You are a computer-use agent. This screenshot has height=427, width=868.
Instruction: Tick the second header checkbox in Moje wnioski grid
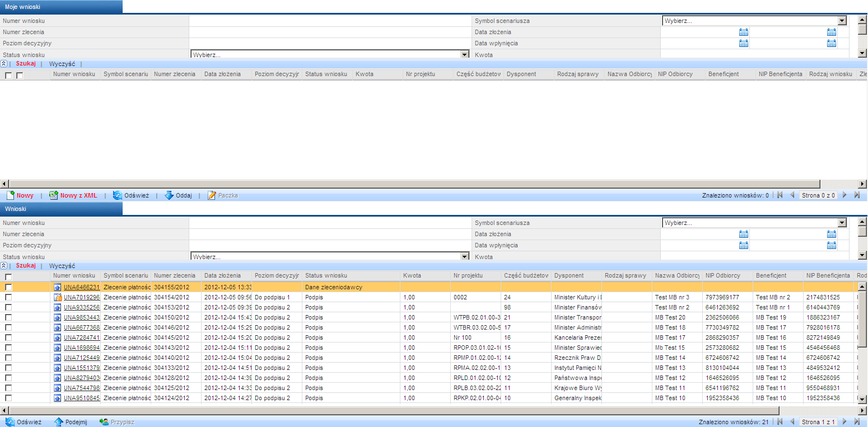[x=20, y=76]
